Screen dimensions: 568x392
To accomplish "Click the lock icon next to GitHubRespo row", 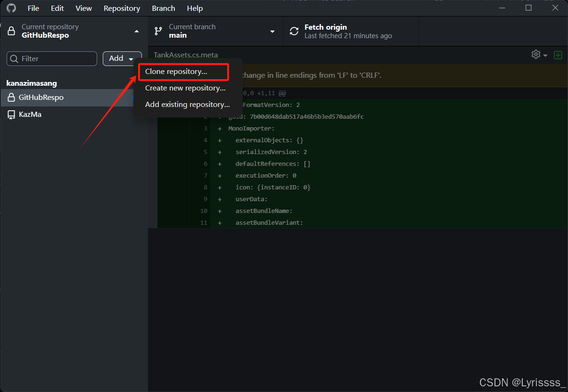I will pos(11,98).
